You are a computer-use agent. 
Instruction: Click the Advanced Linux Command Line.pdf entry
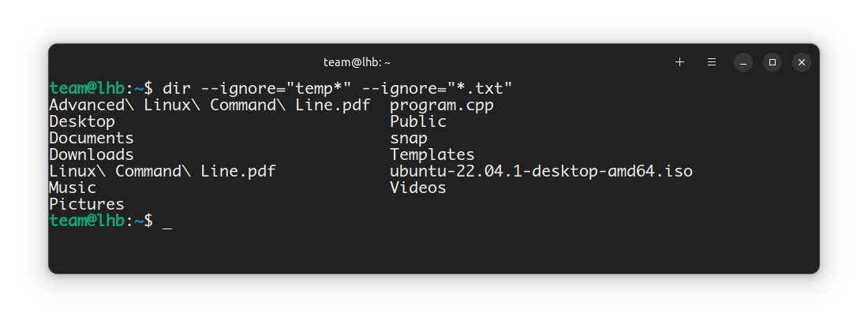[209, 105]
